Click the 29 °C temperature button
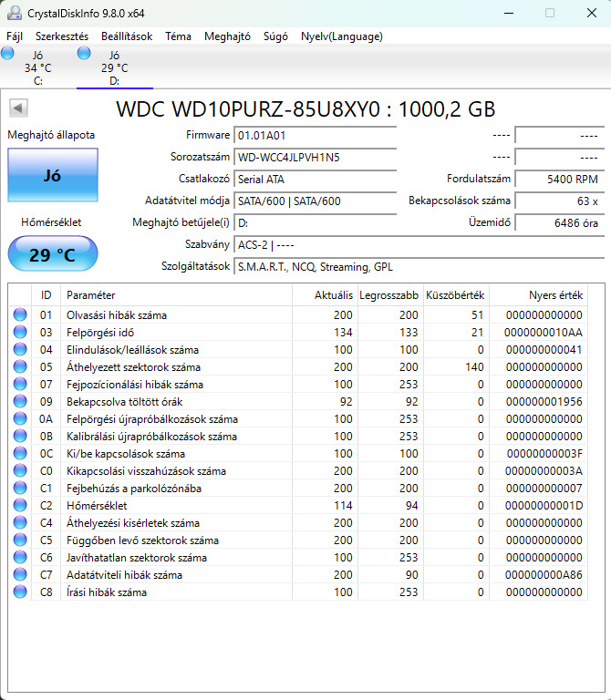The height and width of the screenshot is (700, 611). tap(53, 253)
